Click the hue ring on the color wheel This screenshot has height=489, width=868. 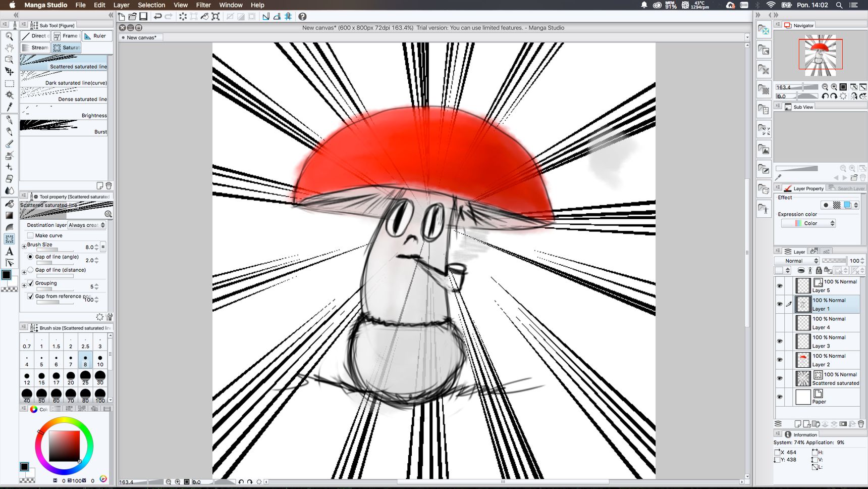pyautogui.click(x=64, y=420)
